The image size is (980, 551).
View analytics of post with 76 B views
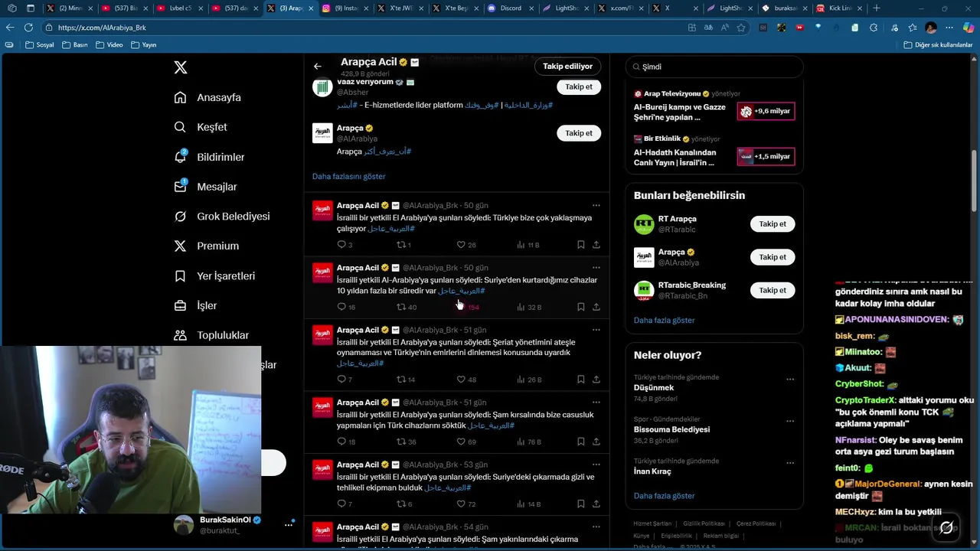(528, 442)
